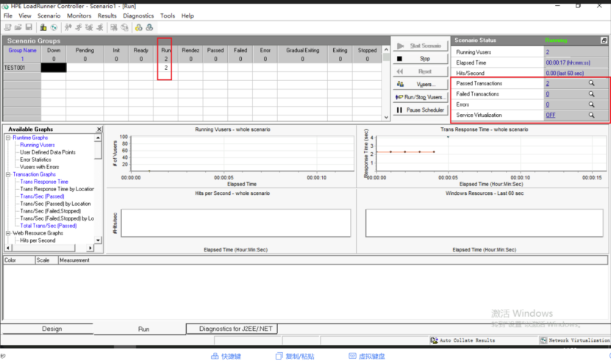This screenshot has width=611, height=364.
Task: Click the Reset button
Action: [421, 71]
